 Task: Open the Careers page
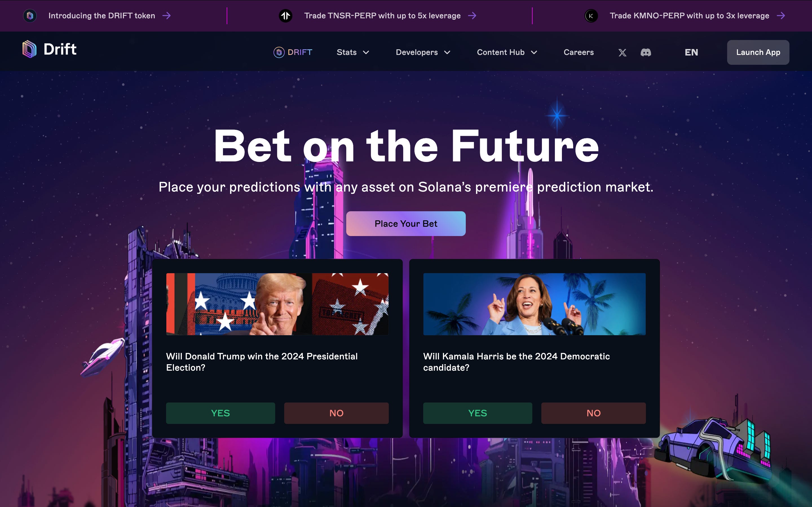(x=579, y=52)
